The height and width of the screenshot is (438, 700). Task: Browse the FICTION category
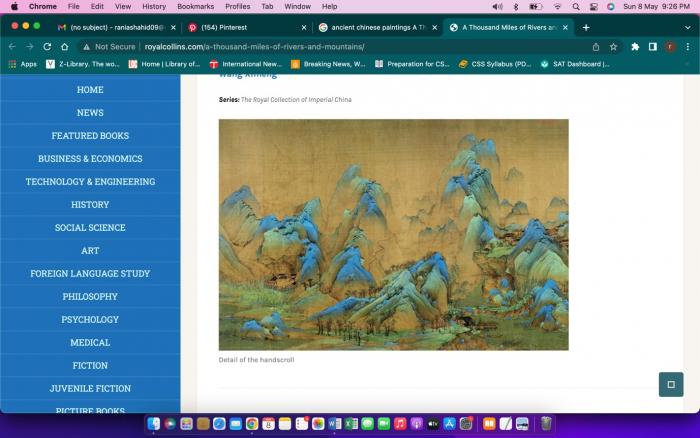tap(90, 366)
